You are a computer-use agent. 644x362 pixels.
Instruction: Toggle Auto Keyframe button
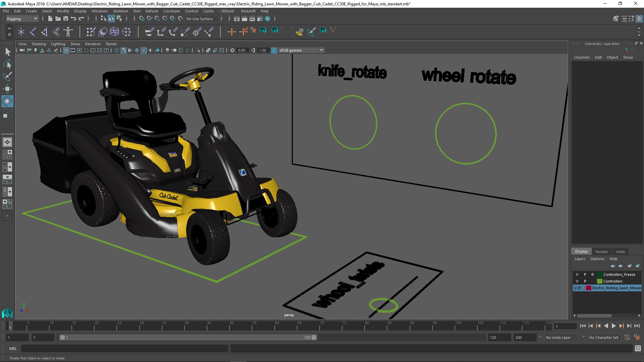coord(627,338)
